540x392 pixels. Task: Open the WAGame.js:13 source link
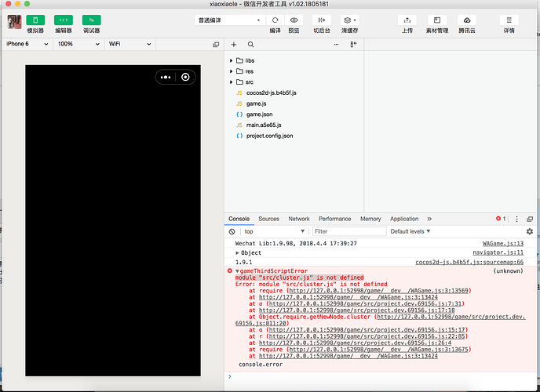point(503,244)
